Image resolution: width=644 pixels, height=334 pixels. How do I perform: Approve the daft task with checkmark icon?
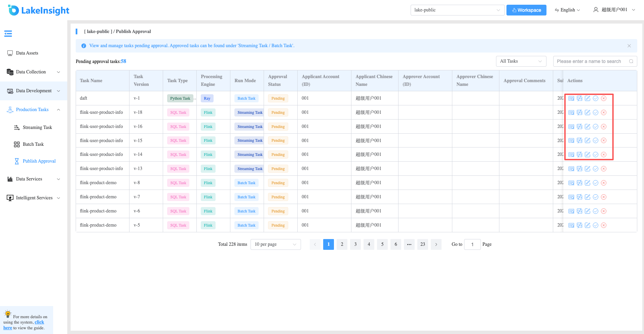(x=596, y=98)
